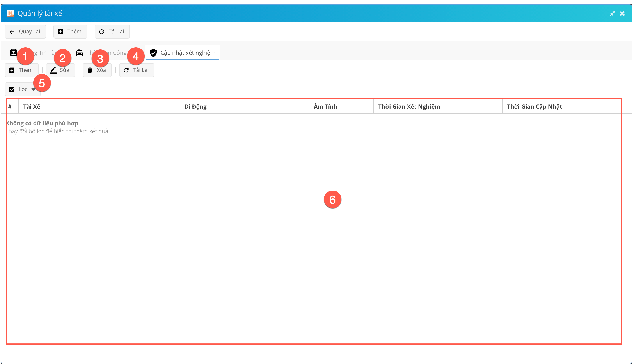Expand the Lọc dropdown arrow
The height and width of the screenshot is (364, 632).
[33, 90]
